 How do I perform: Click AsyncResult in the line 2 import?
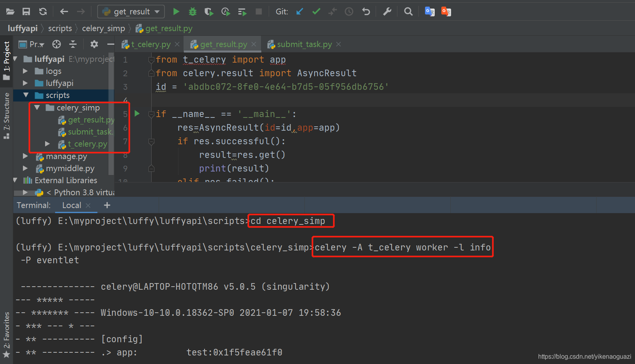[x=327, y=73]
